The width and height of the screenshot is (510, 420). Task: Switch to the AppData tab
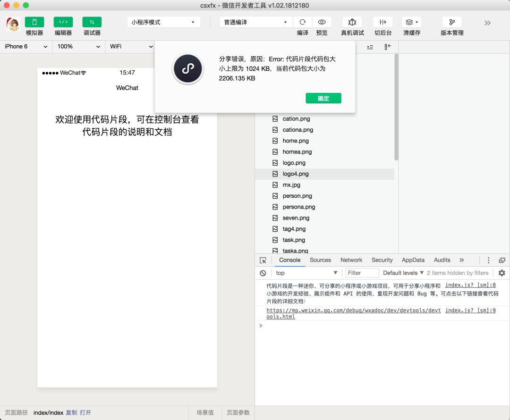pos(413,260)
